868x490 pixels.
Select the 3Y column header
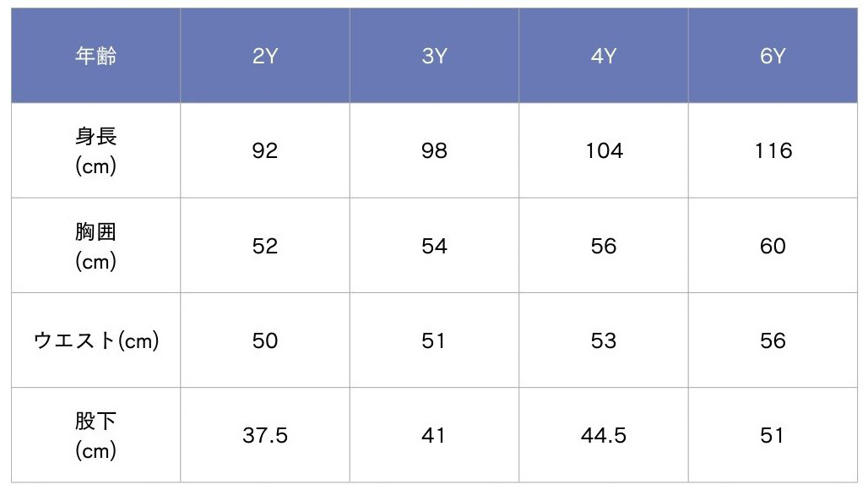pyautogui.click(x=434, y=57)
